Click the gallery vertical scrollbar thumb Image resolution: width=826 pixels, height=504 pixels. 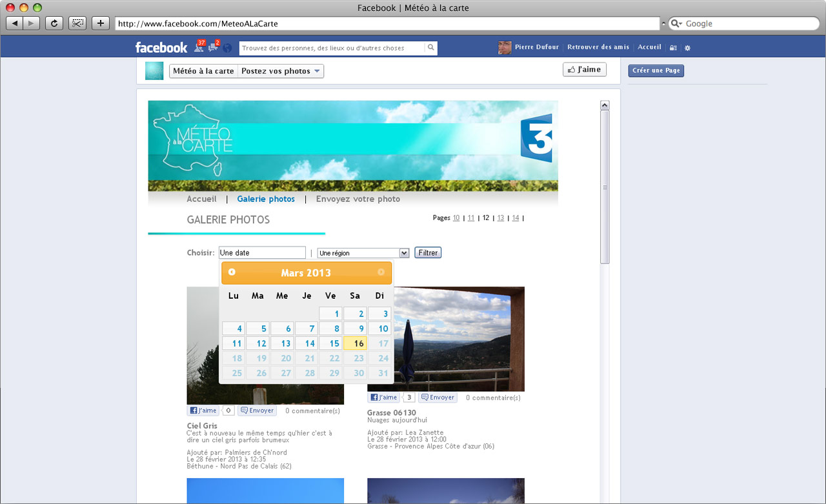605,187
